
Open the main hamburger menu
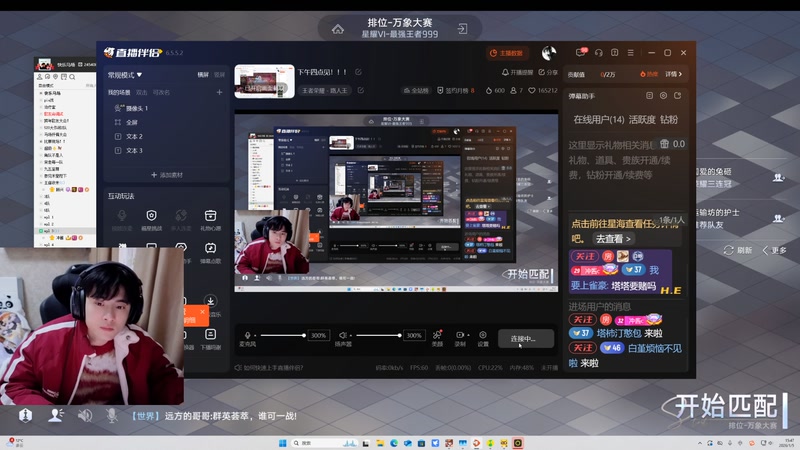point(631,53)
